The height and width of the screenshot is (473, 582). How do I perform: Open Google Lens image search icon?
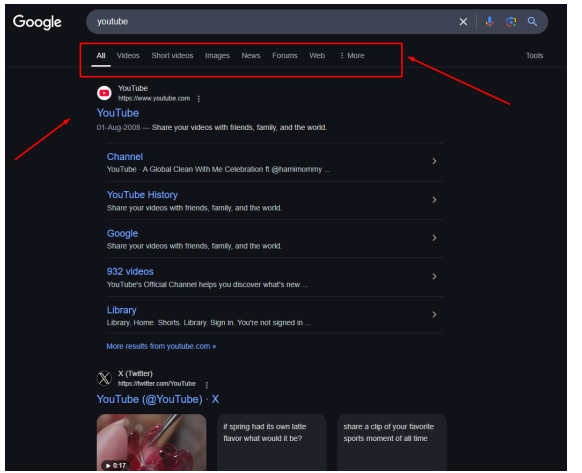point(511,22)
